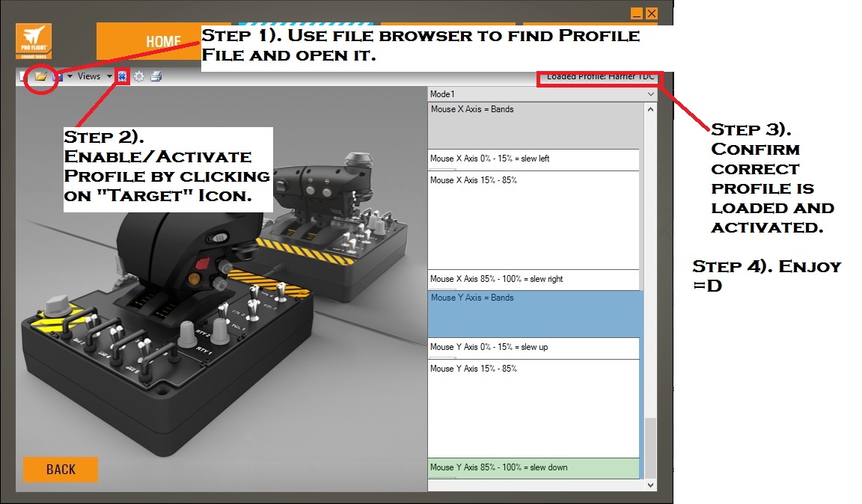
Task: Open the Views dropdown menu
Action: [94, 76]
